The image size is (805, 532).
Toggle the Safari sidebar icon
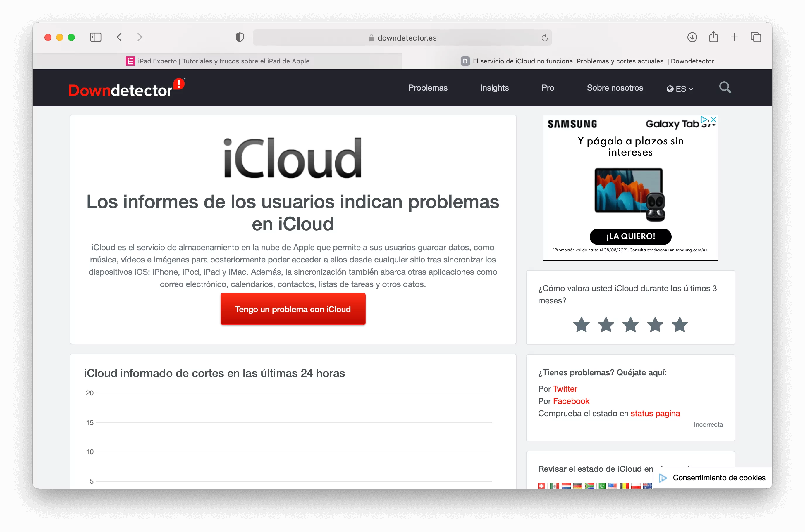click(x=95, y=37)
